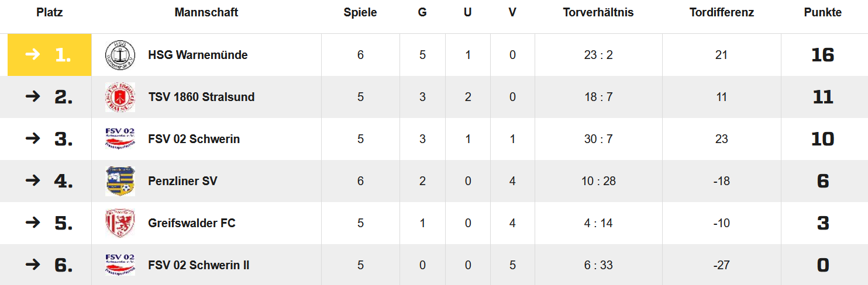The image size is (868, 285).
Task: Click the Platz column header
Action: (49, 12)
